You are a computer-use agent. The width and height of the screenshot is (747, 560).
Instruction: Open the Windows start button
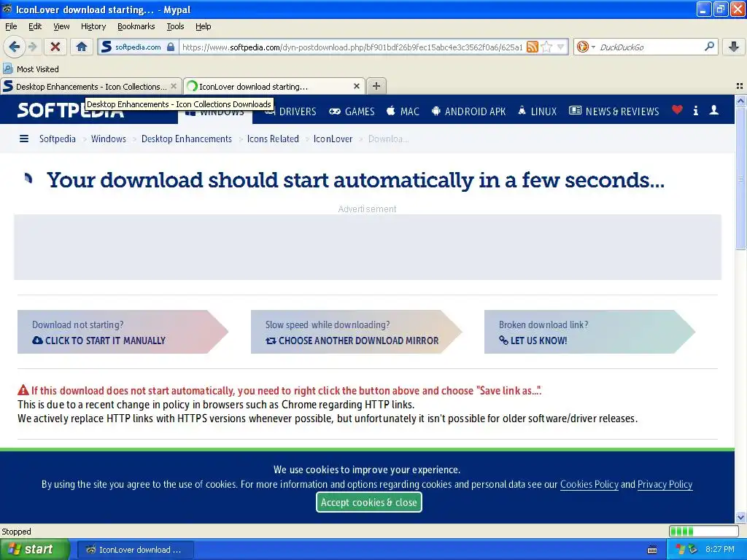pyautogui.click(x=34, y=549)
